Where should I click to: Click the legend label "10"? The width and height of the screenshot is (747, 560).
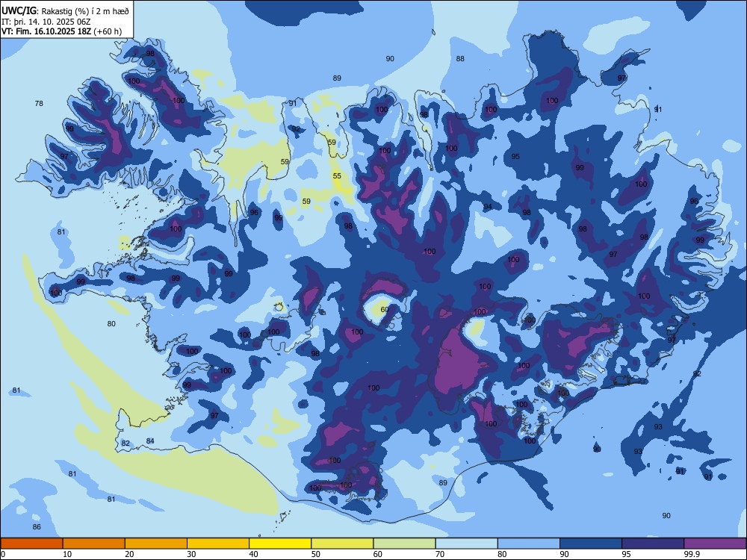[x=67, y=554]
